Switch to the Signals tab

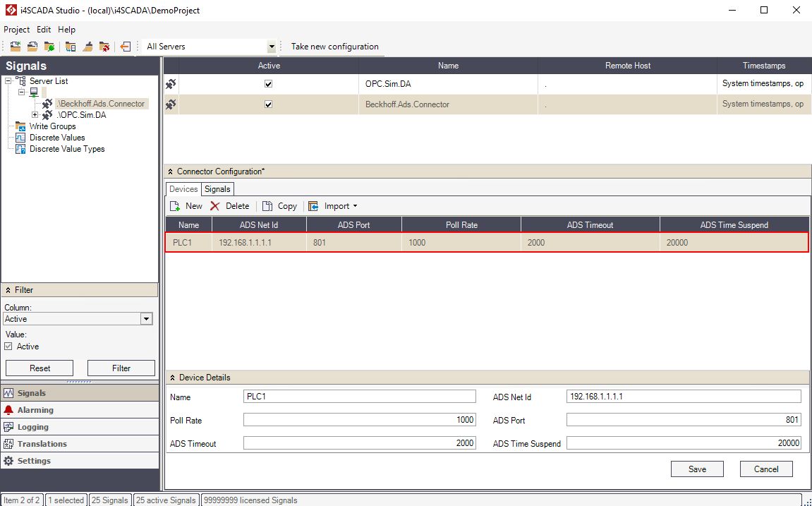(x=217, y=188)
